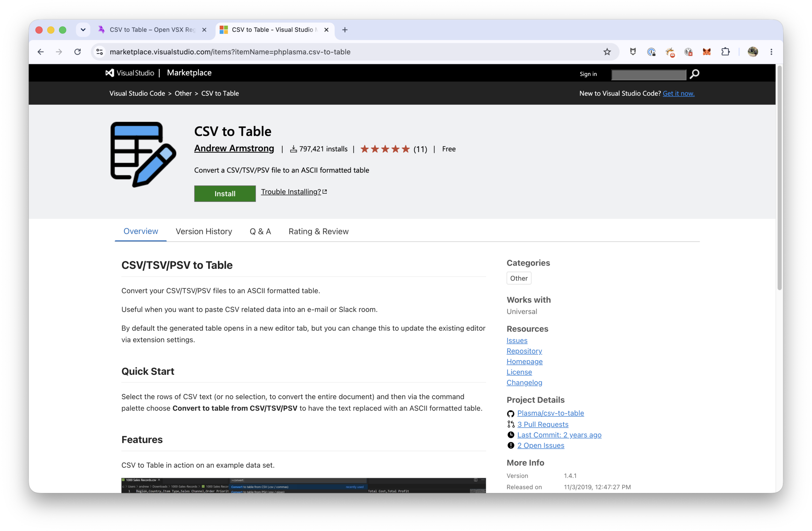Open the Chrome profile avatar

[x=753, y=52]
